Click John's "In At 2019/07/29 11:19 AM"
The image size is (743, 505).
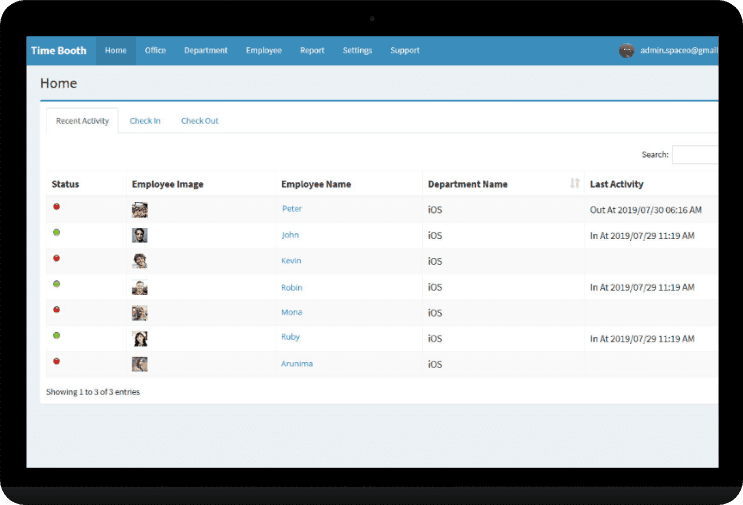[642, 235]
